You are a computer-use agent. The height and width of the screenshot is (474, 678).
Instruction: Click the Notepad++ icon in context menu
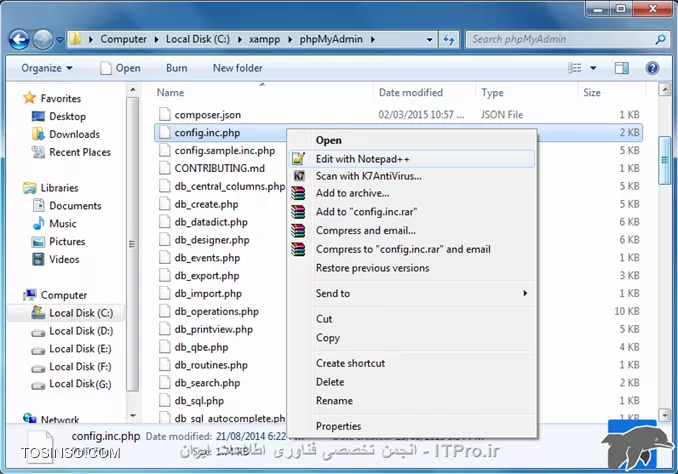pos(299,159)
